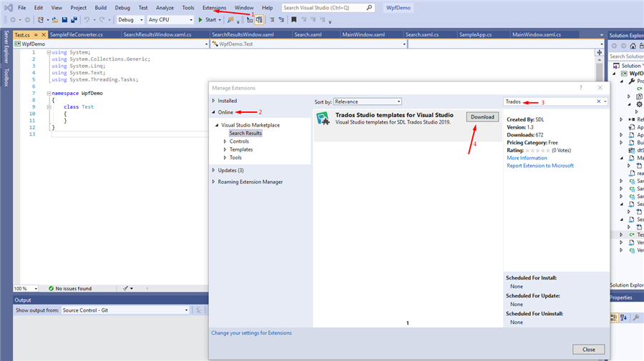Select Search Results in the tree
The height and width of the screenshot is (361, 644).
[245, 133]
